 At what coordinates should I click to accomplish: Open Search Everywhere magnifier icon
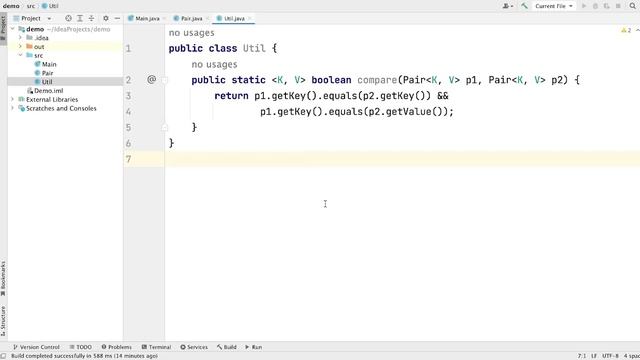pyautogui.click(x=633, y=6)
